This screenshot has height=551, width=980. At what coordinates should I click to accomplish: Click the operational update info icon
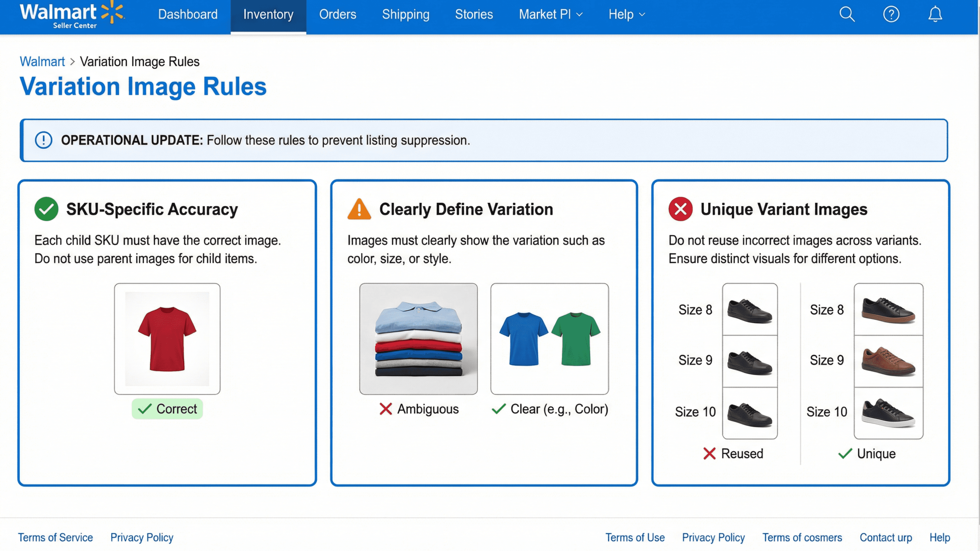click(x=43, y=140)
